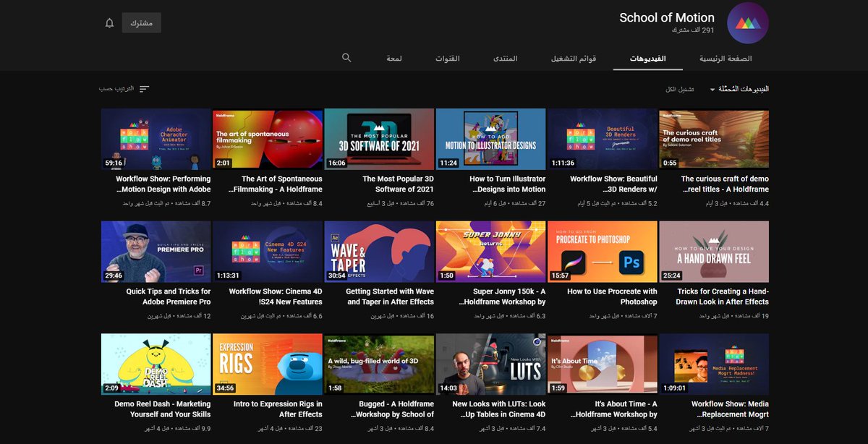Click title Bugged - A Holdframe Workshop
Image resolution: width=868 pixels, height=444 pixels.
pos(391,409)
